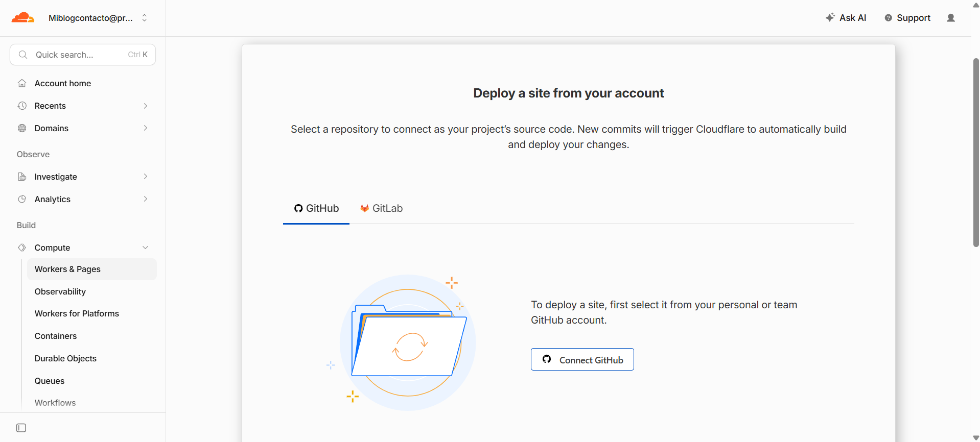Click the Investigate document icon
980x442 pixels.
[x=22, y=177]
